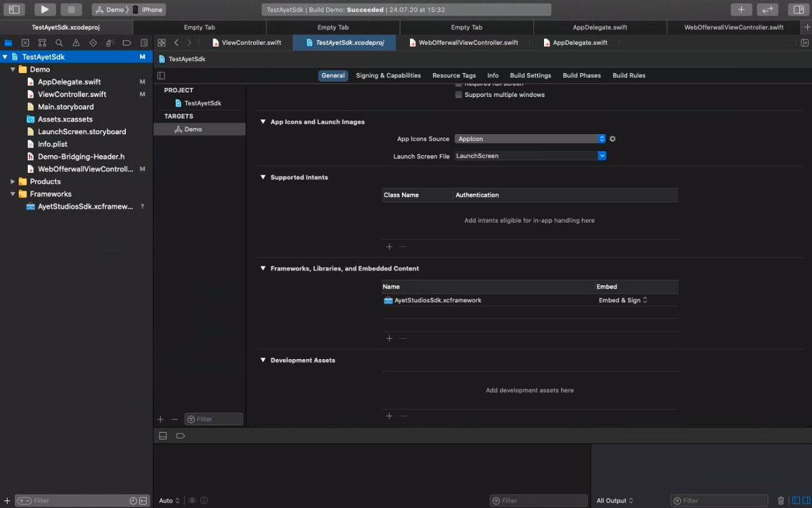Show the Symbol navigator

coord(42,42)
